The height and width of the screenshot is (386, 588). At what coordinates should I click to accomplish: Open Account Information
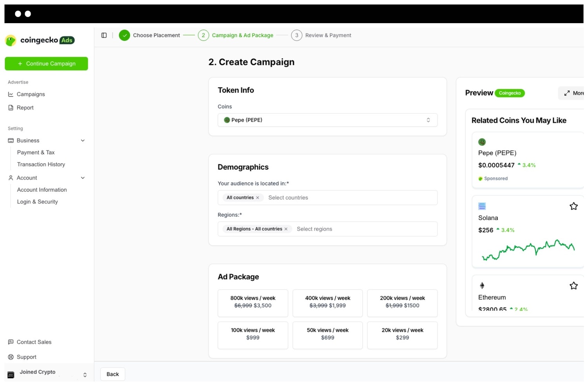coord(42,190)
